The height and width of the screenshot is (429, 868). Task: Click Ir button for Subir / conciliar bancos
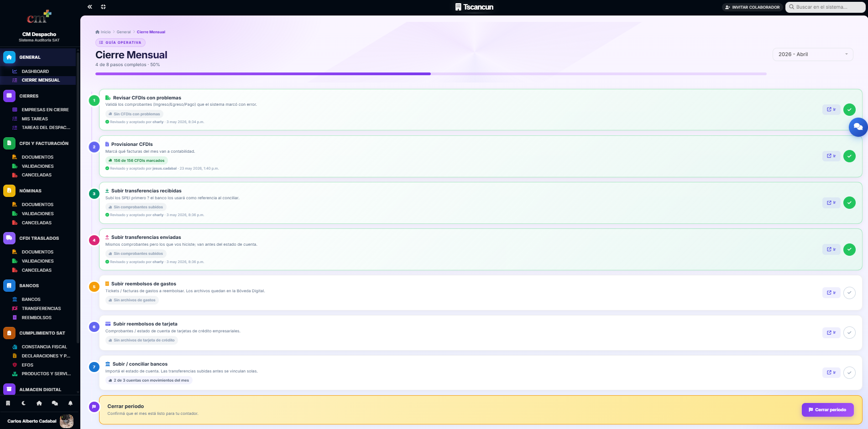tap(831, 372)
